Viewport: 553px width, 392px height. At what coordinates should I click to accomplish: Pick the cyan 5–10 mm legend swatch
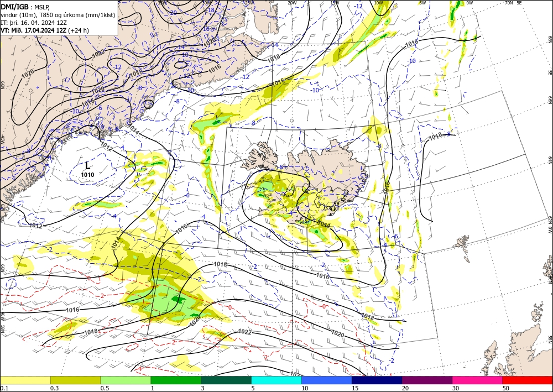tap(276, 380)
